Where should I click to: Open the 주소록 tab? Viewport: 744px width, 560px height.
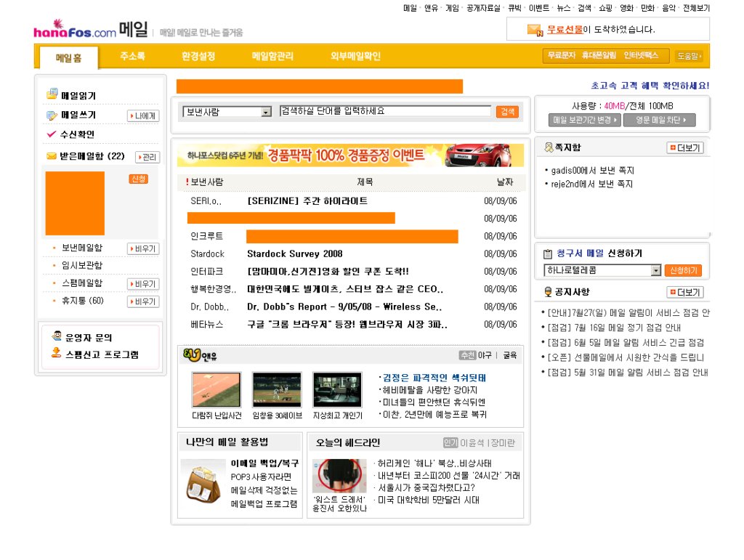[132, 56]
